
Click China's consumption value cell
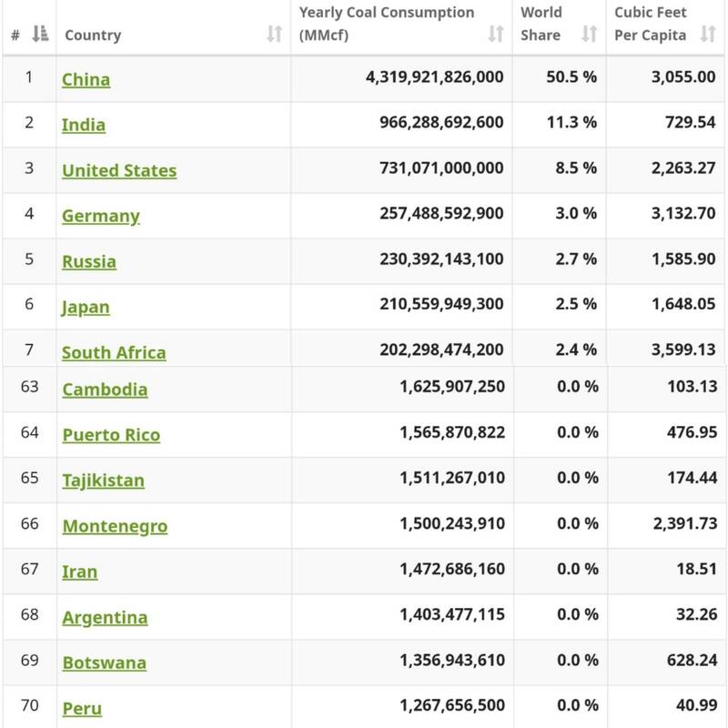coord(434,78)
